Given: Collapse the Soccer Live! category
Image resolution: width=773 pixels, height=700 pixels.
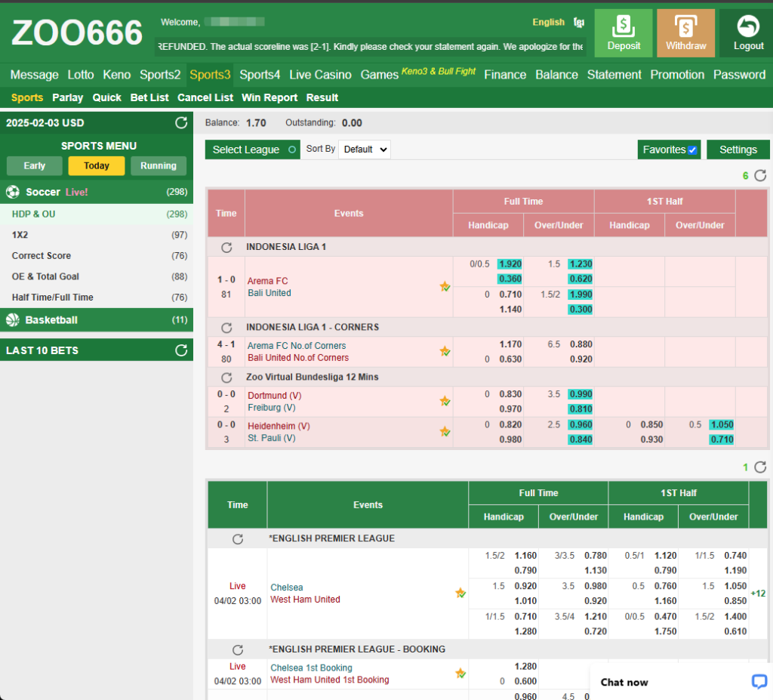Looking at the screenshot, I should tap(97, 192).
